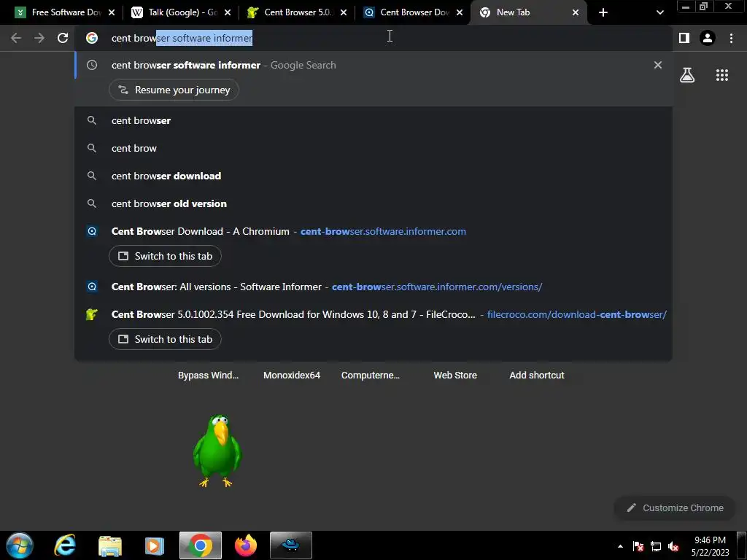Close the Cent Browser 5.0 tab

[x=344, y=12]
